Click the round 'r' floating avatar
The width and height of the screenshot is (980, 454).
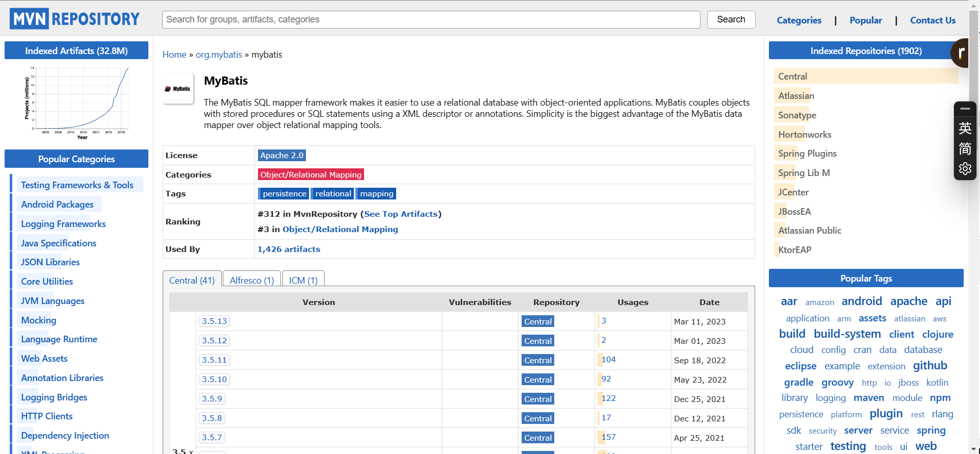coord(961,53)
